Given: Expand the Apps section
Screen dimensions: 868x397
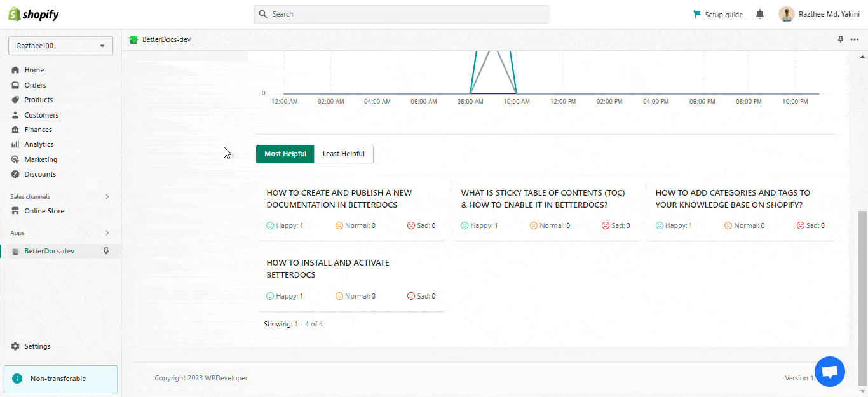Looking at the screenshot, I should click(107, 232).
